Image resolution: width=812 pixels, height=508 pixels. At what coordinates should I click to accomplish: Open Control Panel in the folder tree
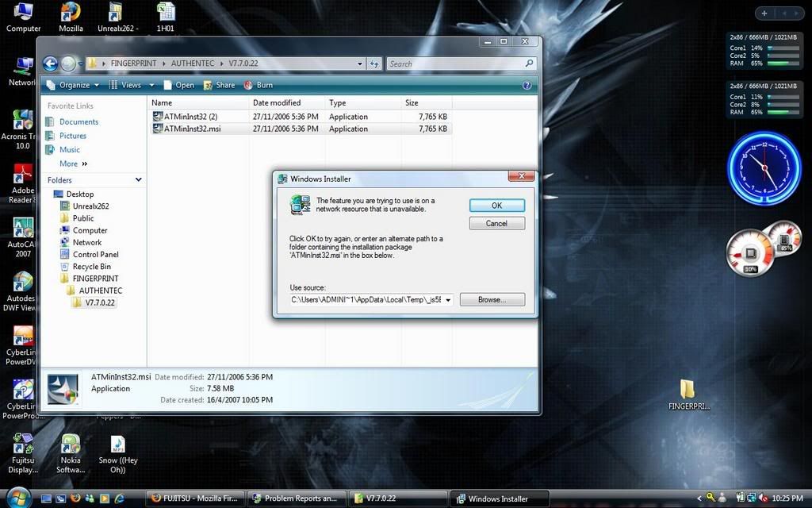coord(95,254)
